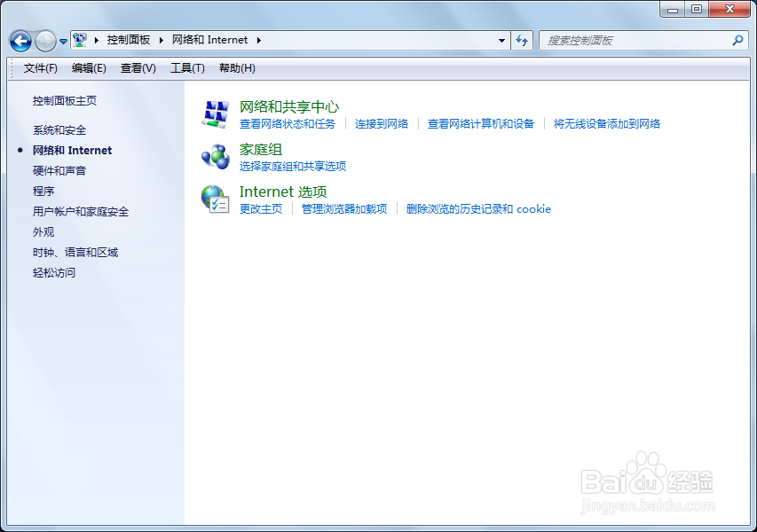The width and height of the screenshot is (757, 532).
Task: Open the address bar history dropdown
Action: point(501,41)
